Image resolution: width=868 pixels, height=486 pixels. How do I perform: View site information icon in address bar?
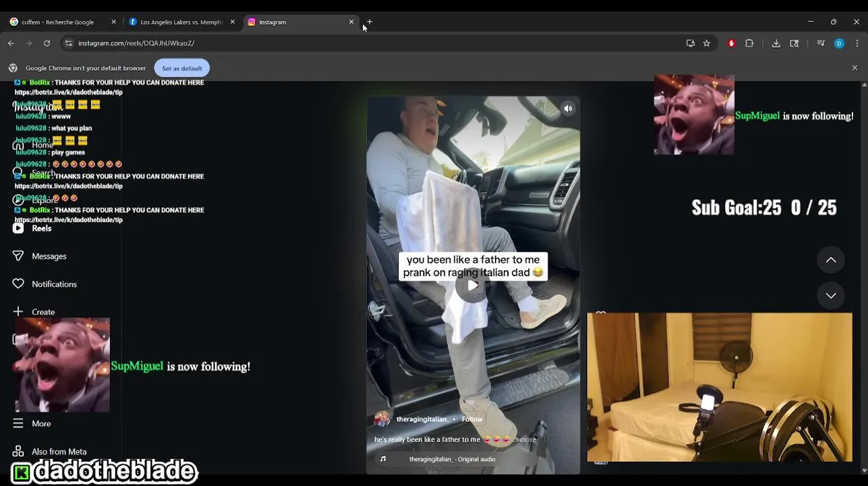tap(68, 43)
